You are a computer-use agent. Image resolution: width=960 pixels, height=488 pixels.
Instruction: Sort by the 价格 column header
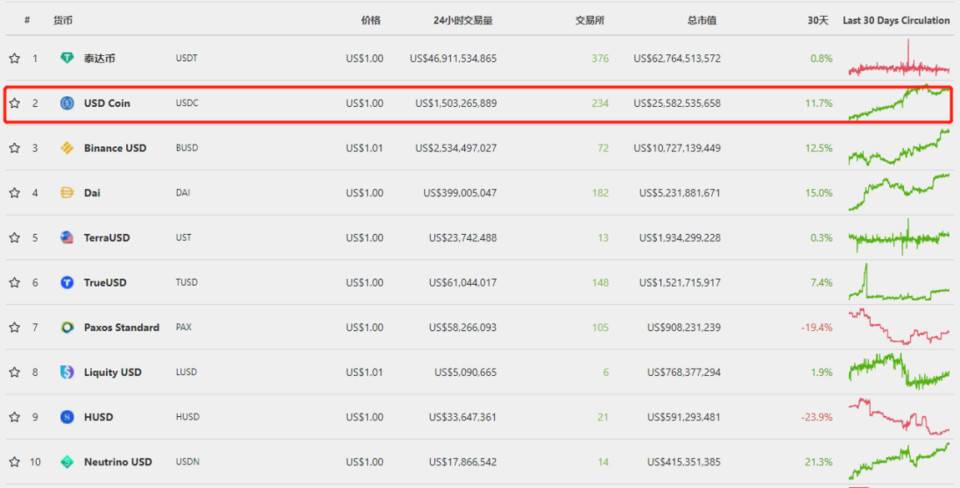[370, 20]
